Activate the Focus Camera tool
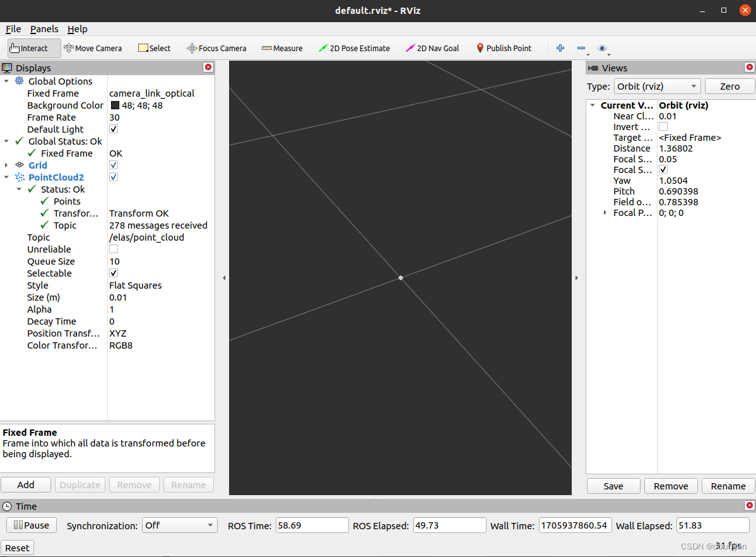 pos(216,48)
